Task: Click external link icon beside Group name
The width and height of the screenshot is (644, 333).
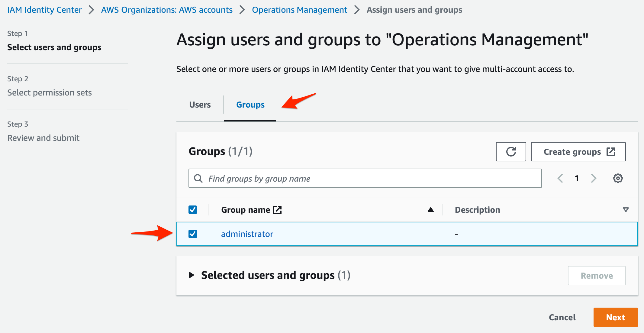Action: pyautogui.click(x=277, y=210)
